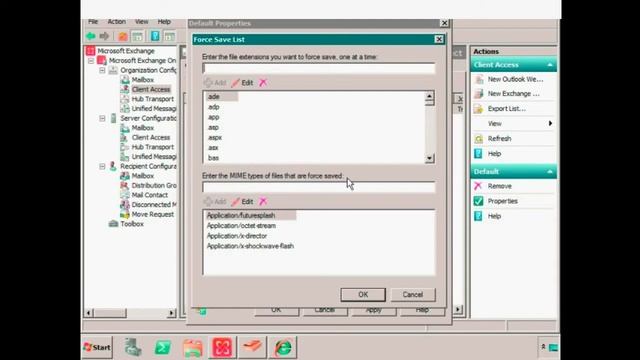Collapse the Default actions section
Screen dimensions: 640x360
pos(550,172)
